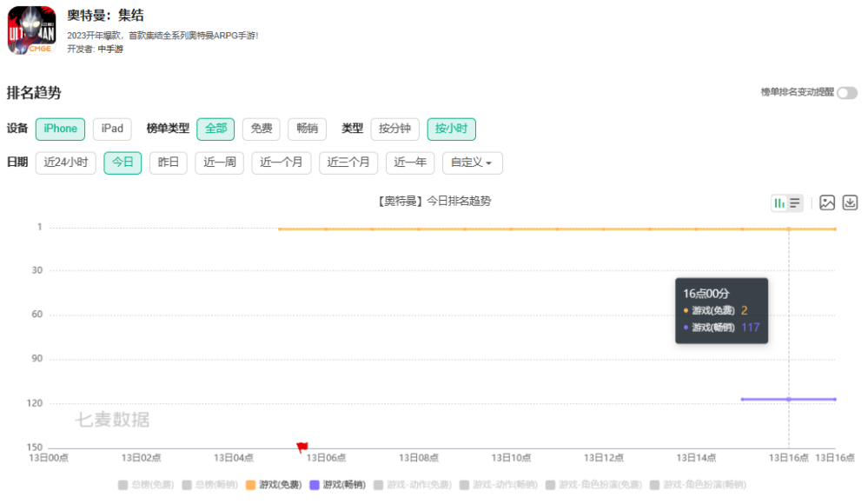Choose 按分钟 granularity
This screenshot has height=504, width=868.
(x=394, y=129)
